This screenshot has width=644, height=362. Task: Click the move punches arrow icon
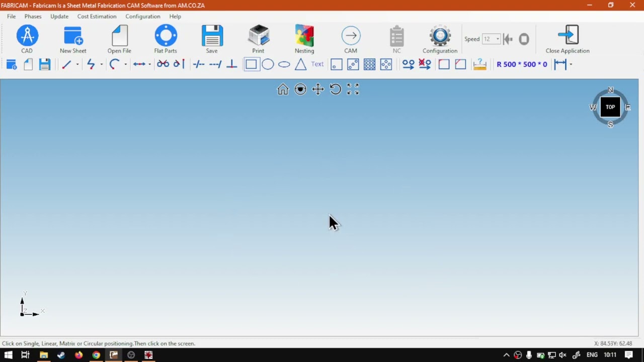pos(408,64)
